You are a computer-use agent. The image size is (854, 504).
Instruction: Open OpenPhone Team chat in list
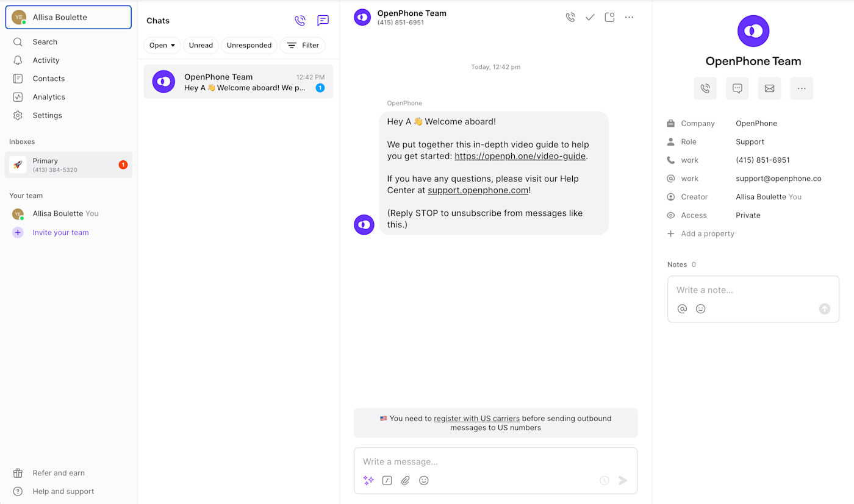[239, 82]
